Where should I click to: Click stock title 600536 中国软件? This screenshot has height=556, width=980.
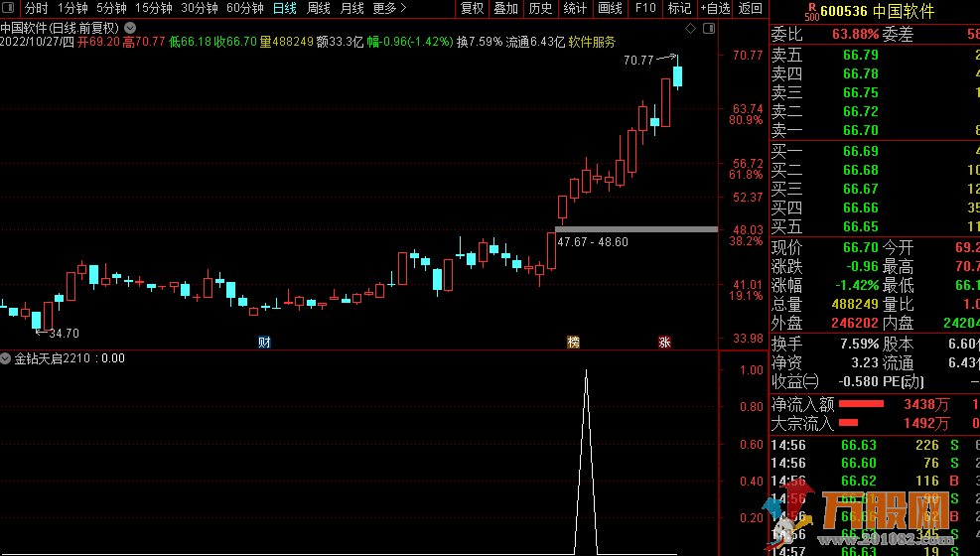click(878, 11)
